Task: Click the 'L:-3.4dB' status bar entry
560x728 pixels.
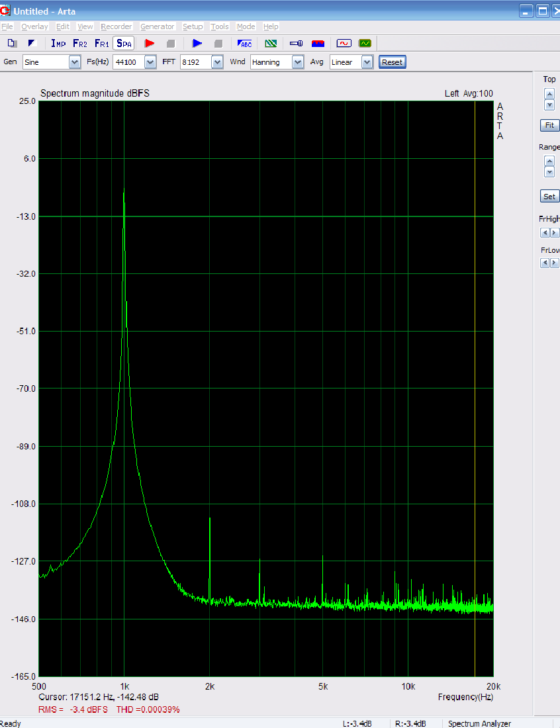Action: (x=357, y=723)
